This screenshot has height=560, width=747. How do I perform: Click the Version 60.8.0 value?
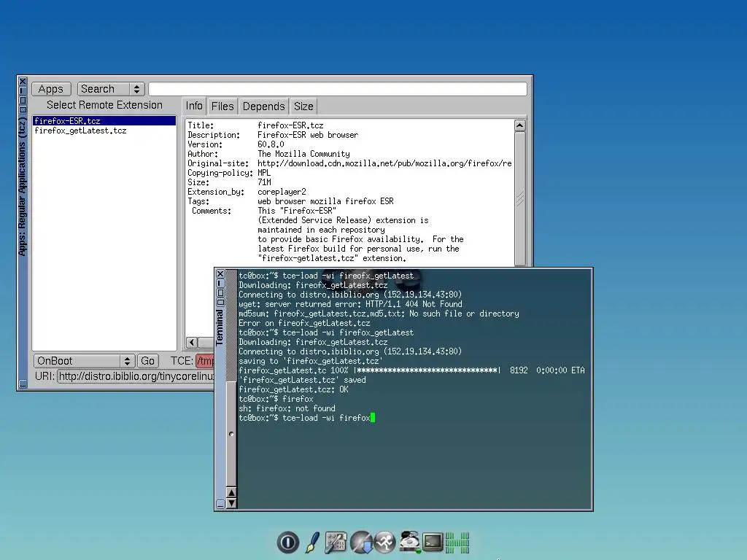click(x=271, y=144)
